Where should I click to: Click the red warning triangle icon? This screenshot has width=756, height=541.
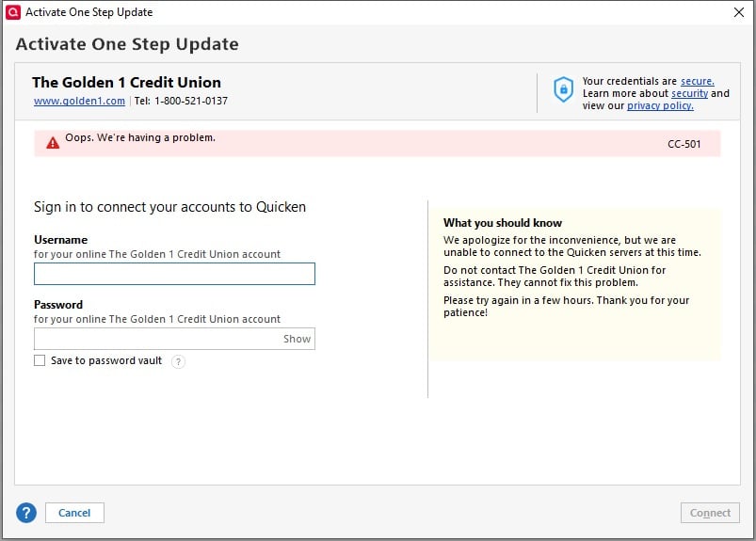[53, 143]
